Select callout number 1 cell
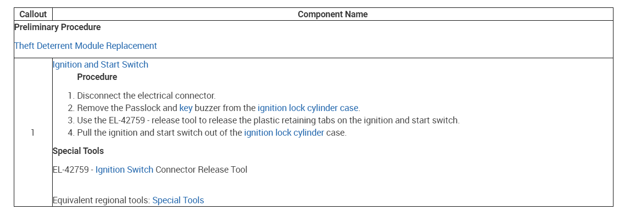The height and width of the screenshot is (223, 644). click(33, 133)
